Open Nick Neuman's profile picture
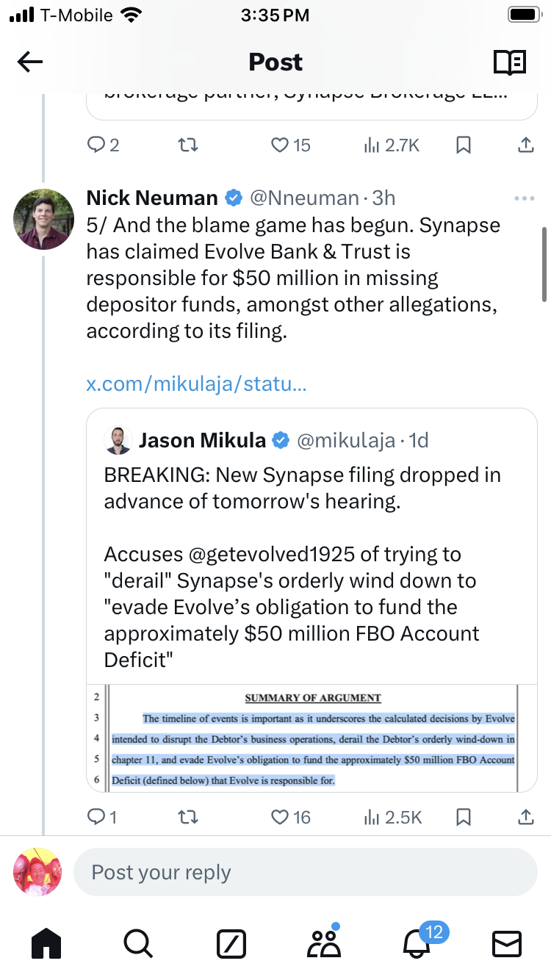The image size is (551, 980). 44,219
